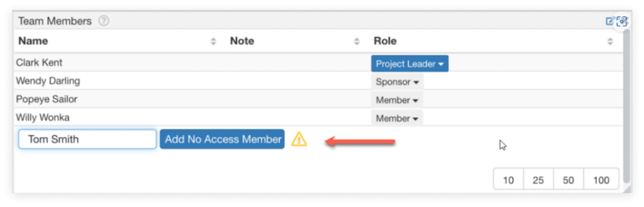Image resolution: width=644 pixels, height=207 pixels.
Task: Click the yellow warning triangle icon
Action: 299,139
